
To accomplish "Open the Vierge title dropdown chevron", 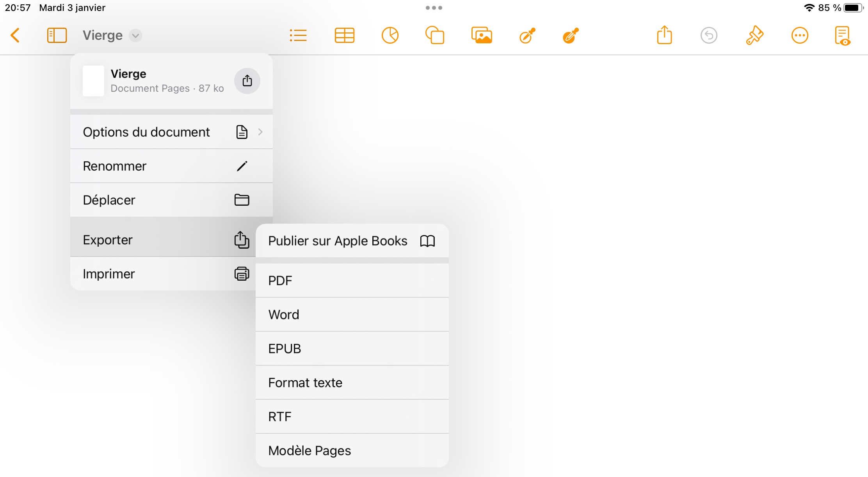I will click(135, 36).
